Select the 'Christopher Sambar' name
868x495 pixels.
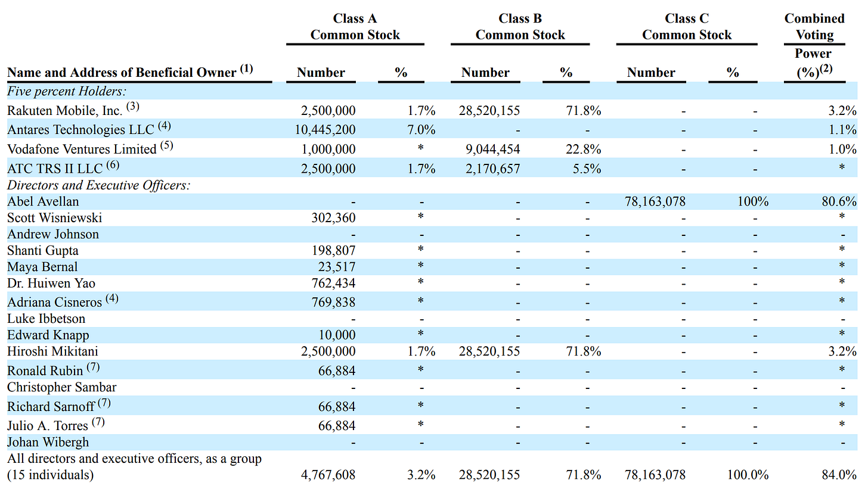pos(62,387)
